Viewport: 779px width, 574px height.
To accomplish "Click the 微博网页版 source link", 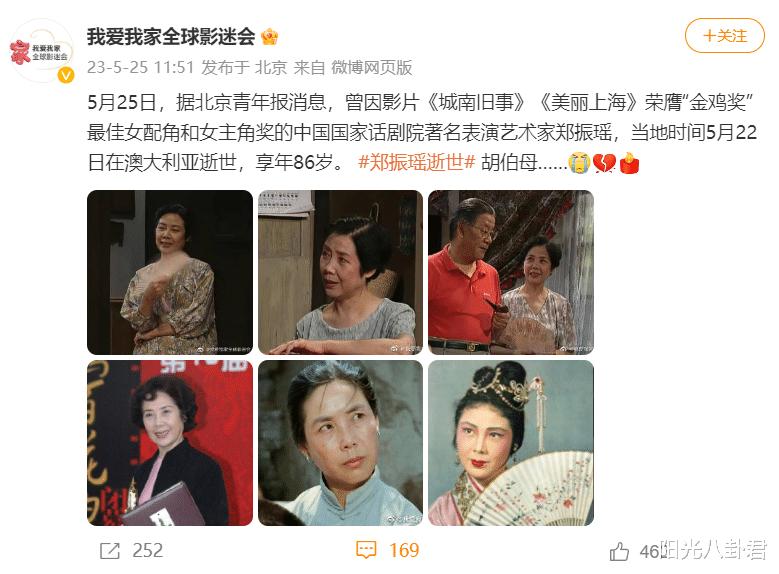I will tap(372, 67).
